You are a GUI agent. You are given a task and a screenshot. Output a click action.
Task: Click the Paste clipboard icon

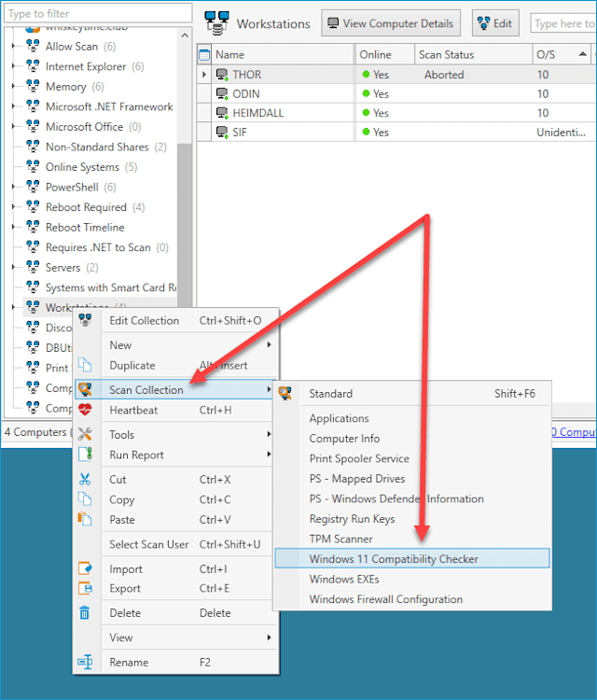click(x=85, y=519)
